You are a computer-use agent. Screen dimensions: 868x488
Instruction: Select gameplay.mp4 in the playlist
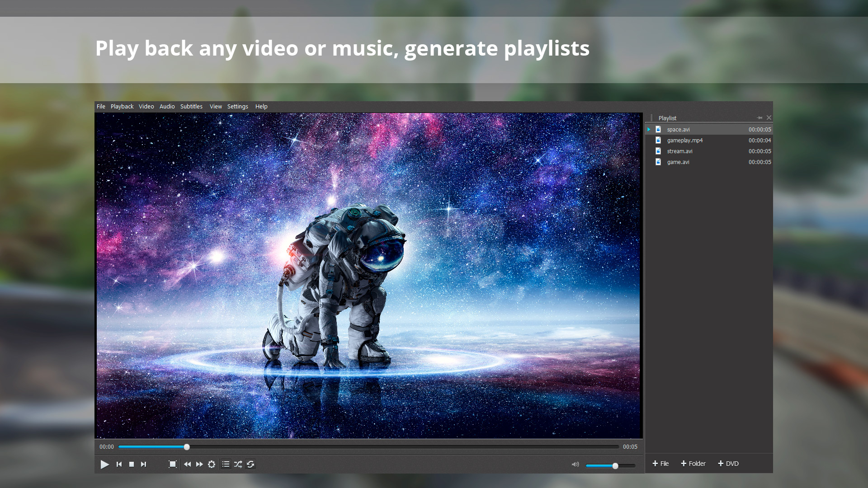[x=684, y=140]
